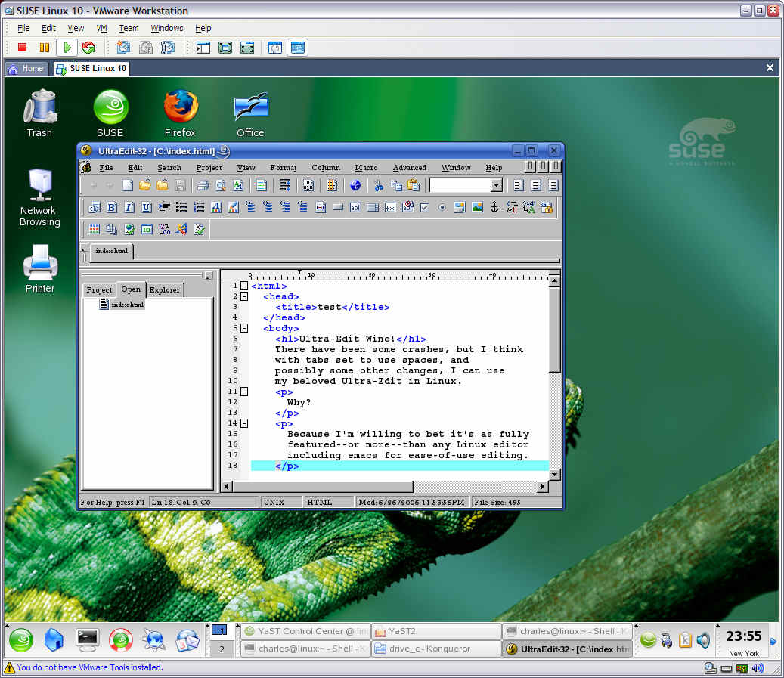Click the editor horizontal scrollbar thumb
Screen dimensions: 784x678
click(x=323, y=486)
